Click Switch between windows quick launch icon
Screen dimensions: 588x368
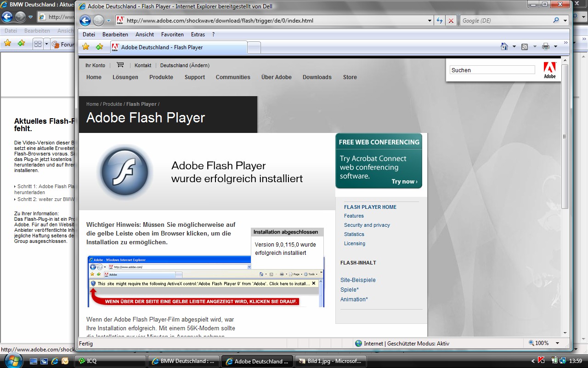click(44, 361)
